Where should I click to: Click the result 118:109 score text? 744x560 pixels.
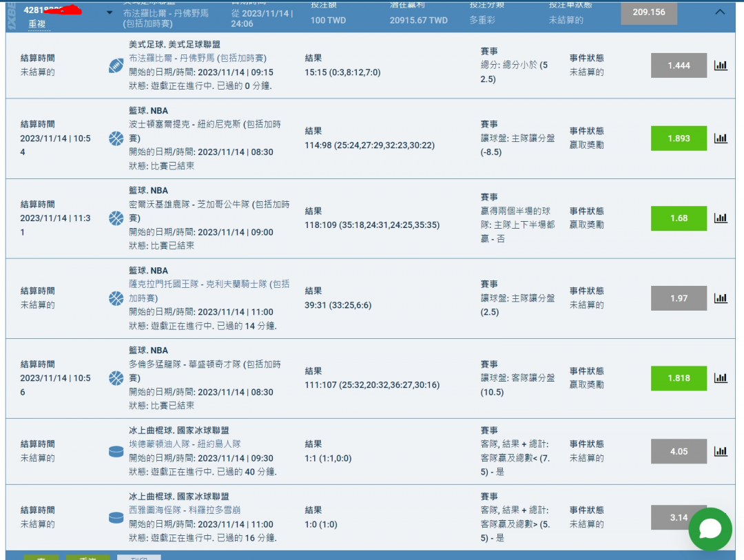point(372,225)
